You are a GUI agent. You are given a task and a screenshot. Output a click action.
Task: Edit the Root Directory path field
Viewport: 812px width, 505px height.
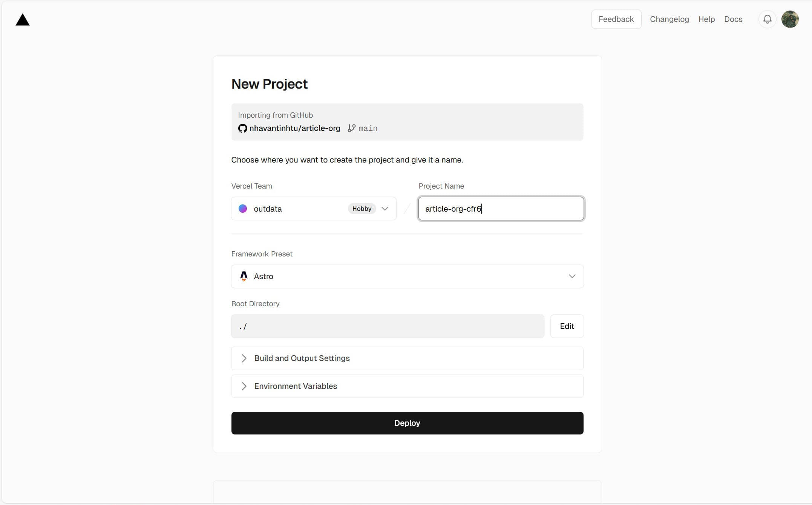pyautogui.click(x=567, y=326)
